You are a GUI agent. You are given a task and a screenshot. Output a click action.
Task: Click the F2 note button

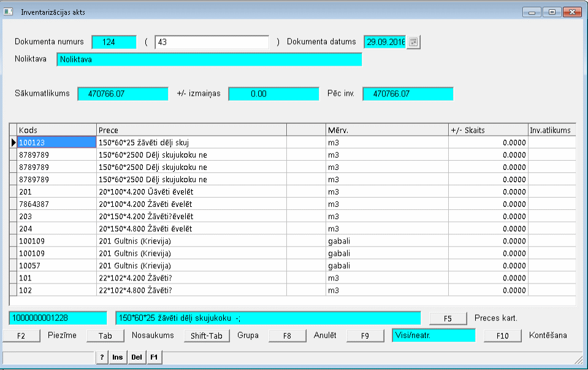[21, 336]
